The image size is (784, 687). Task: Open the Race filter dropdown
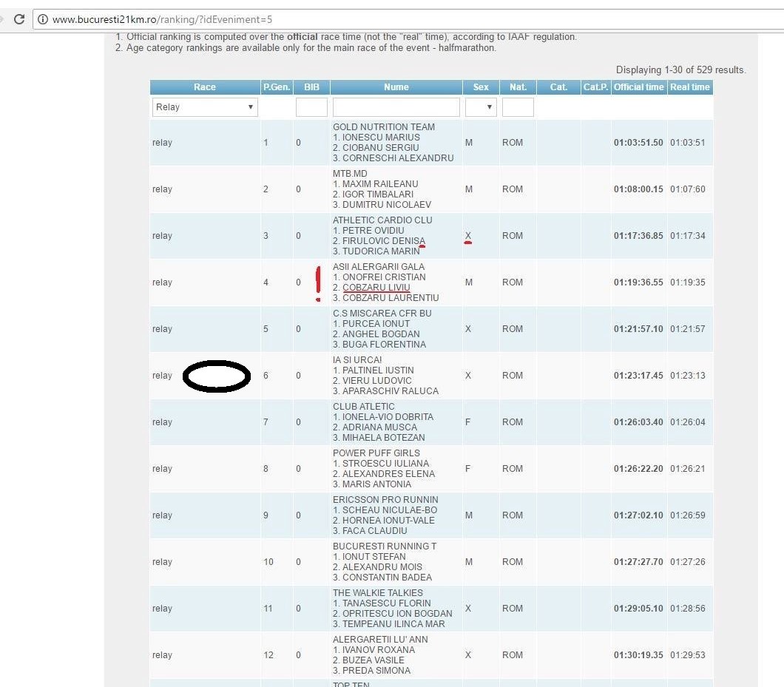[x=205, y=107]
